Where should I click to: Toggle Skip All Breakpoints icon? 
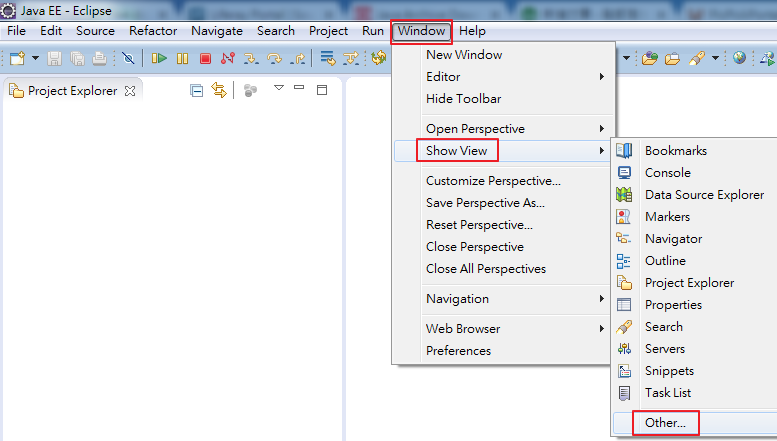click(128, 58)
